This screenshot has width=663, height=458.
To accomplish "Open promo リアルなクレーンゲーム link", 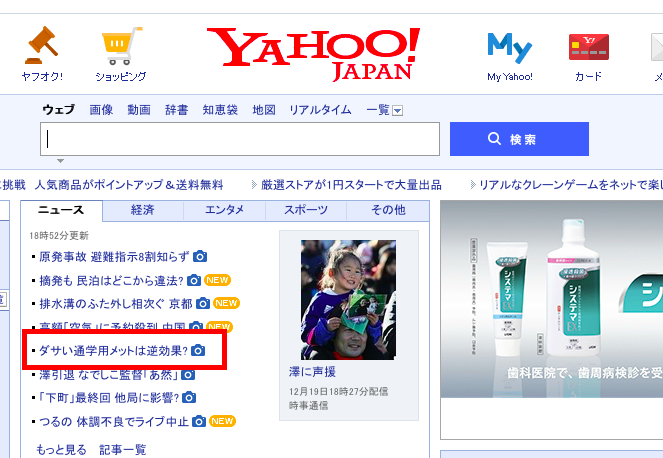I will [571, 185].
